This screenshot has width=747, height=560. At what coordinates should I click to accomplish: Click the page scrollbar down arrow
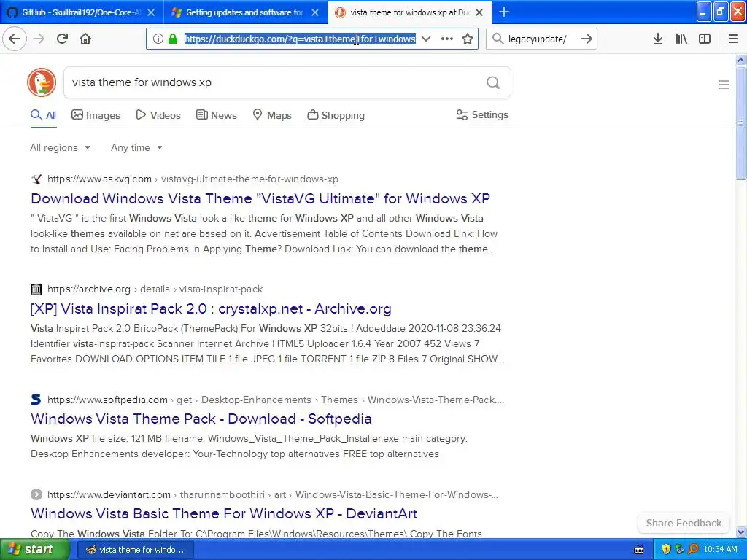pyautogui.click(x=740, y=532)
